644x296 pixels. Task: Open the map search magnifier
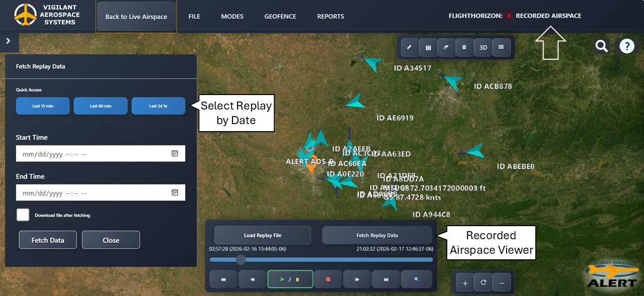602,46
